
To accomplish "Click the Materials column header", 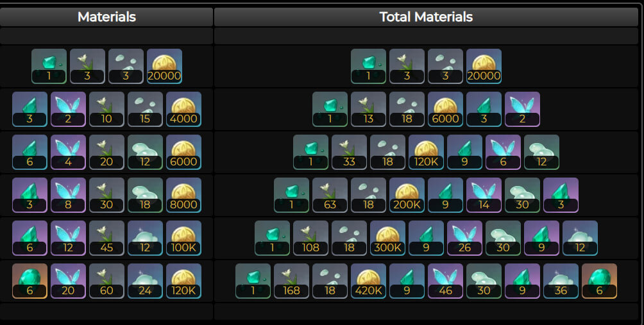I will click(106, 17).
